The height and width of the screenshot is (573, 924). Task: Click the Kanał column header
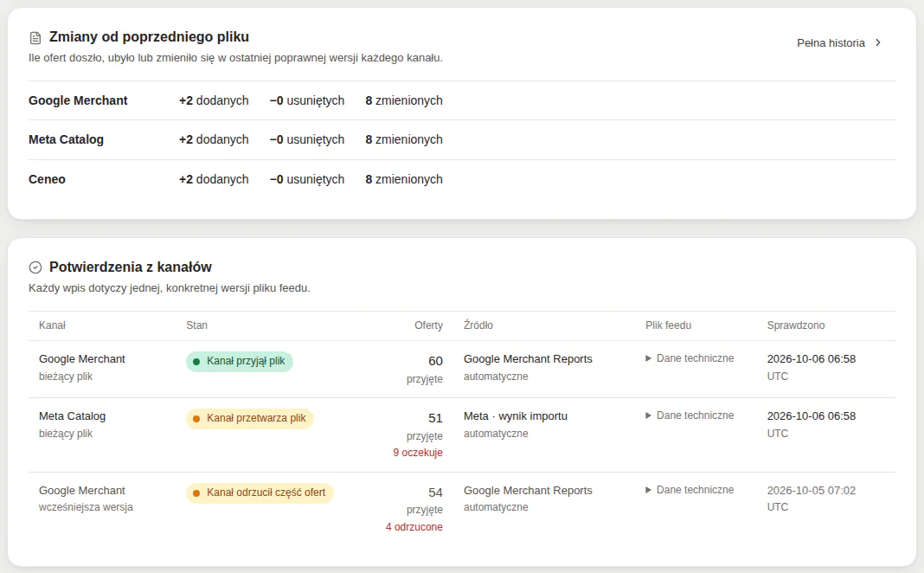coord(53,325)
